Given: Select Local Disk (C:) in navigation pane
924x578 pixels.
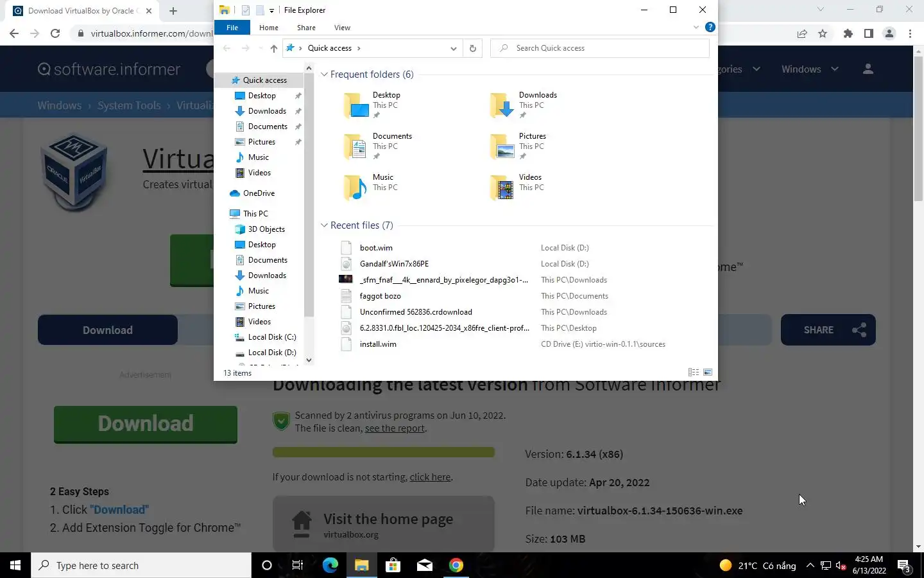Looking at the screenshot, I should [x=272, y=337].
